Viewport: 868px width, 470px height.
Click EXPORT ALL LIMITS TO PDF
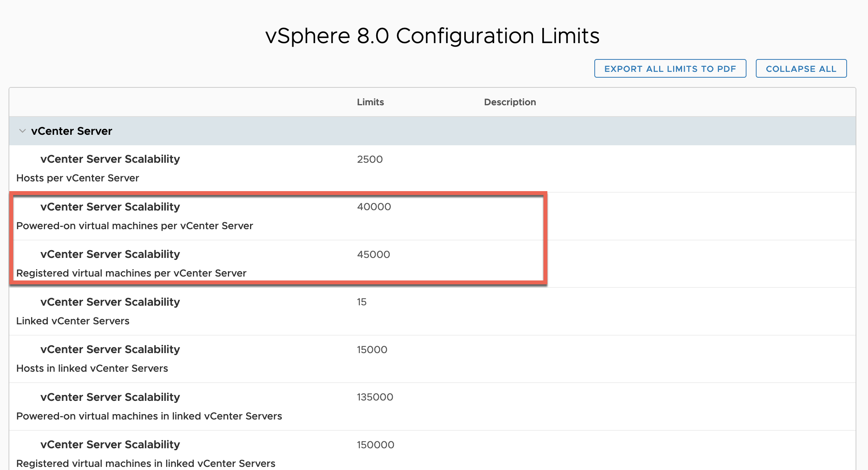670,68
